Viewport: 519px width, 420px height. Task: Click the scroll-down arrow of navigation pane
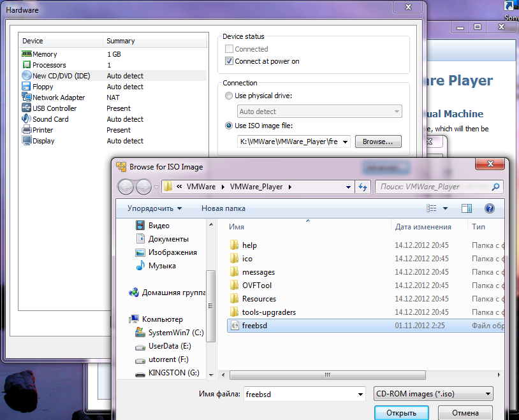pos(211,375)
